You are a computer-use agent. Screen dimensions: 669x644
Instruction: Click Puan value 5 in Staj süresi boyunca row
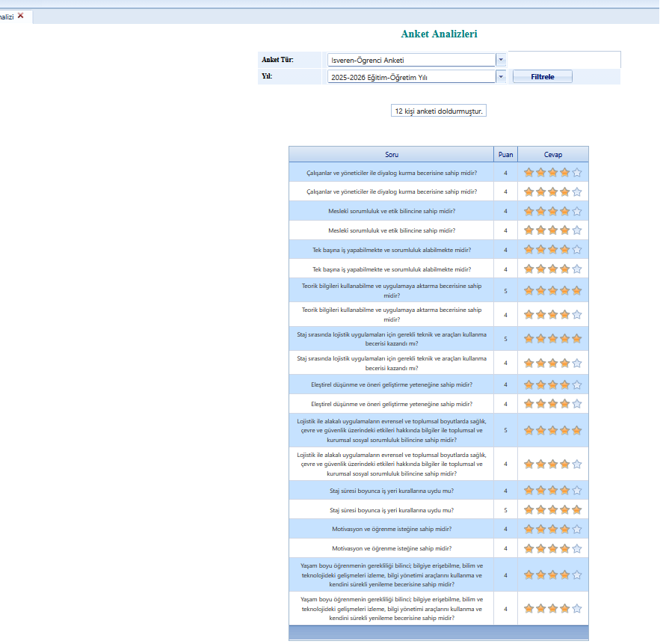point(505,510)
